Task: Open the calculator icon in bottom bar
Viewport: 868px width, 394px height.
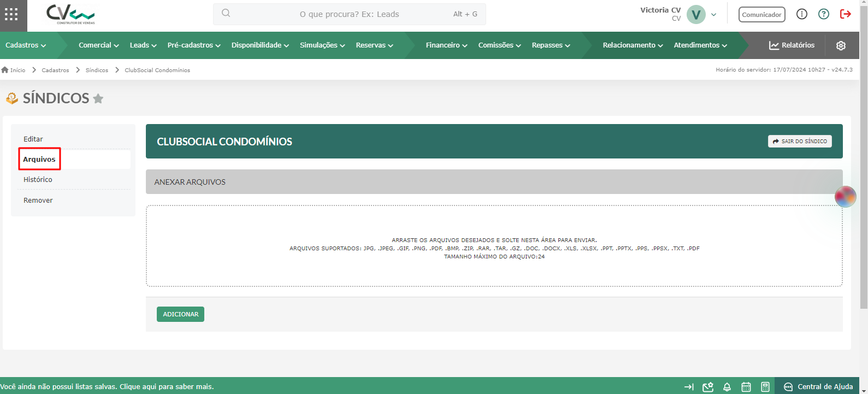Action: click(x=765, y=387)
